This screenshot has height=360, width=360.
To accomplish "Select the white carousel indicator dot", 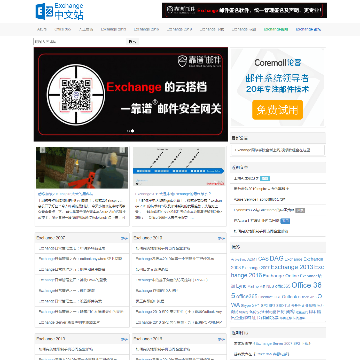I will click(x=132, y=131).
